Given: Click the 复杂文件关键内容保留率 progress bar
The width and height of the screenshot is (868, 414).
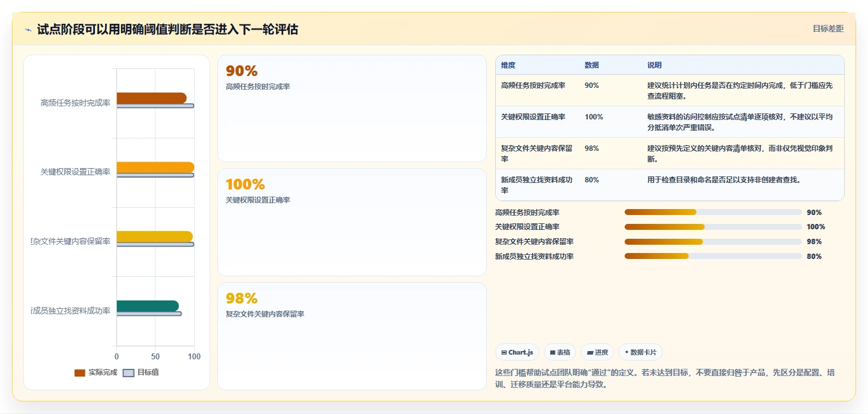Looking at the screenshot, I should pos(713,242).
